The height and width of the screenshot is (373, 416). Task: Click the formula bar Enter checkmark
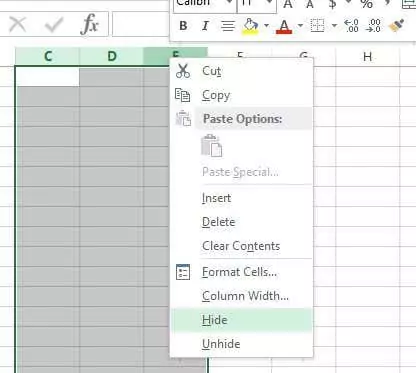click(54, 25)
